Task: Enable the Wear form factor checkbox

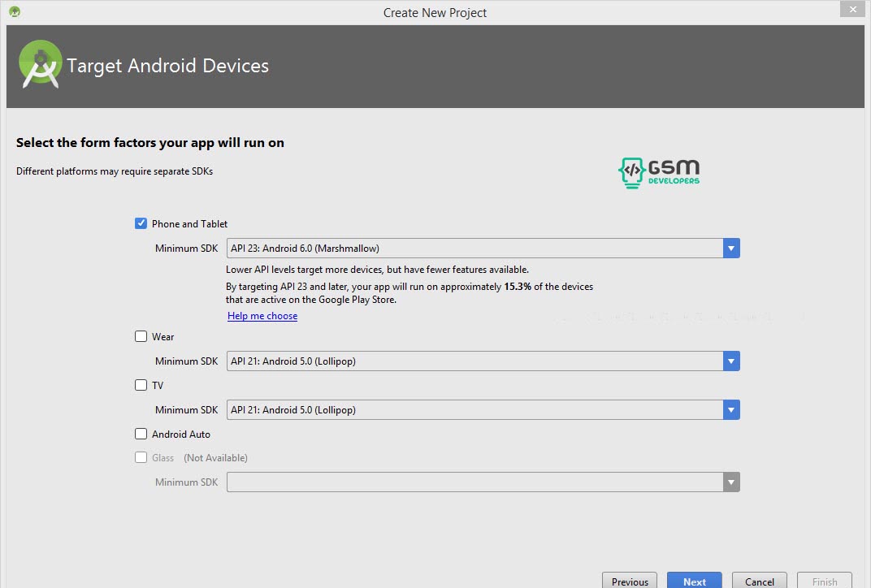Action: (141, 336)
